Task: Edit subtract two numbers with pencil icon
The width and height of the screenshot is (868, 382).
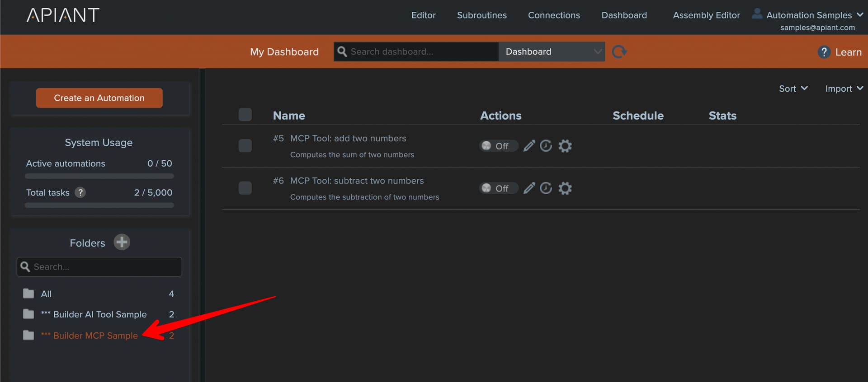Action: click(529, 188)
